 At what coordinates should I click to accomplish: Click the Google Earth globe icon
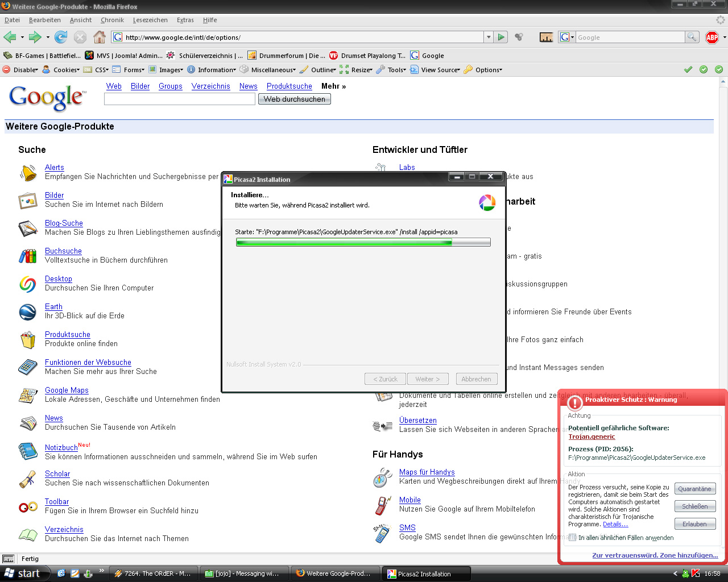pyautogui.click(x=28, y=311)
